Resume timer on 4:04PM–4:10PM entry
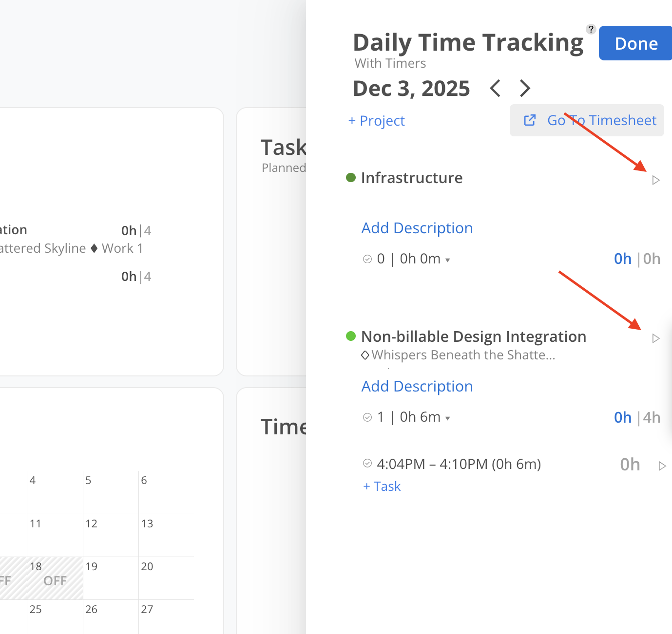672x634 pixels. (662, 466)
